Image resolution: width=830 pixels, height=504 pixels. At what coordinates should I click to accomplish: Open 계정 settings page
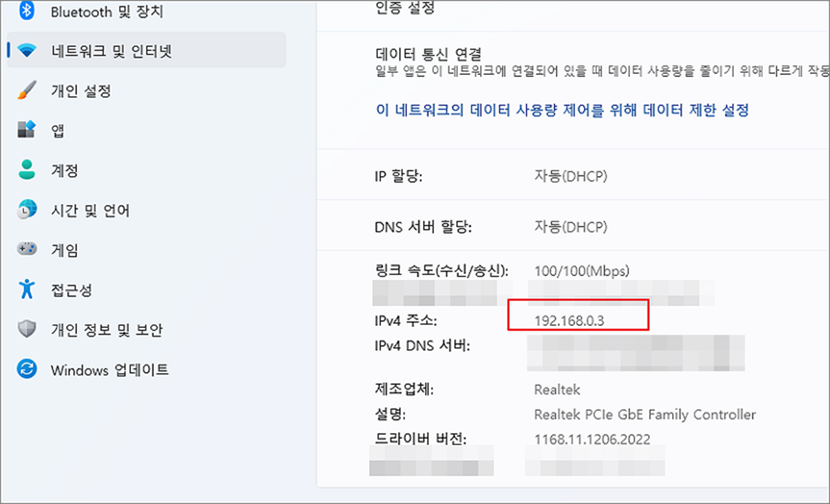(x=65, y=171)
